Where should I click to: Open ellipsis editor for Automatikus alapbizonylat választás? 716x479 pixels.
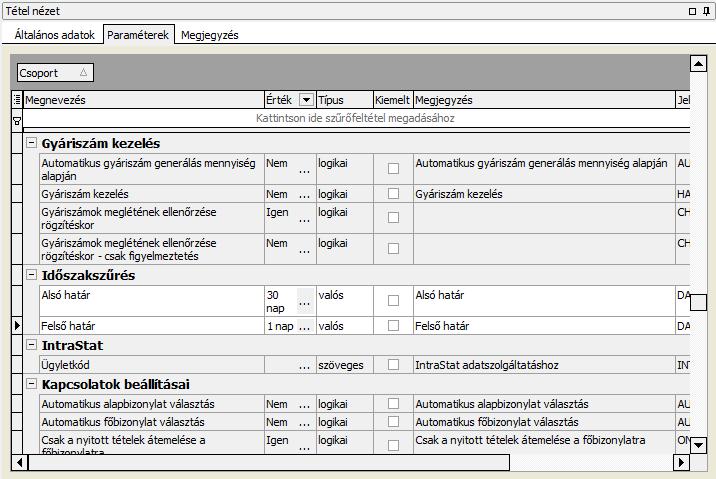[x=305, y=404]
